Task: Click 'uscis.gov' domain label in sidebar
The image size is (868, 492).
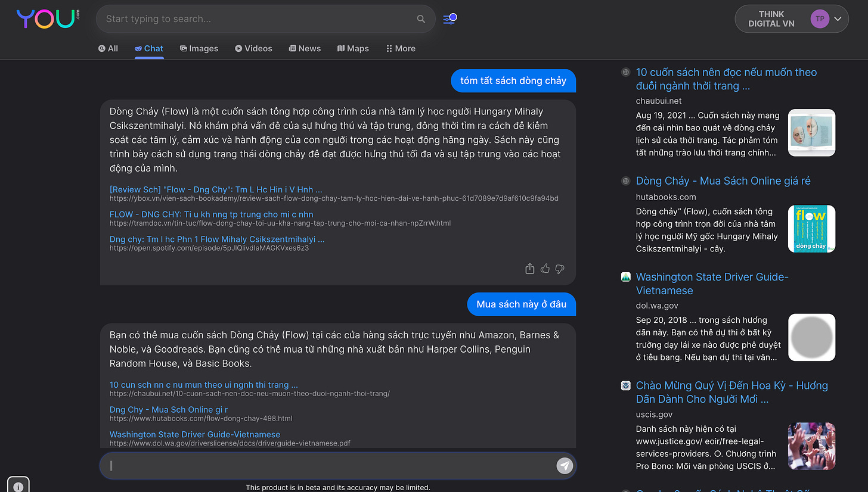Action: pos(654,414)
